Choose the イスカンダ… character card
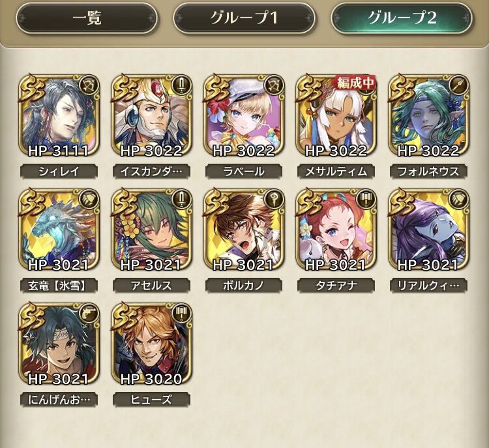The width and height of the screenshot is (489, 448). tap(151, 115)
